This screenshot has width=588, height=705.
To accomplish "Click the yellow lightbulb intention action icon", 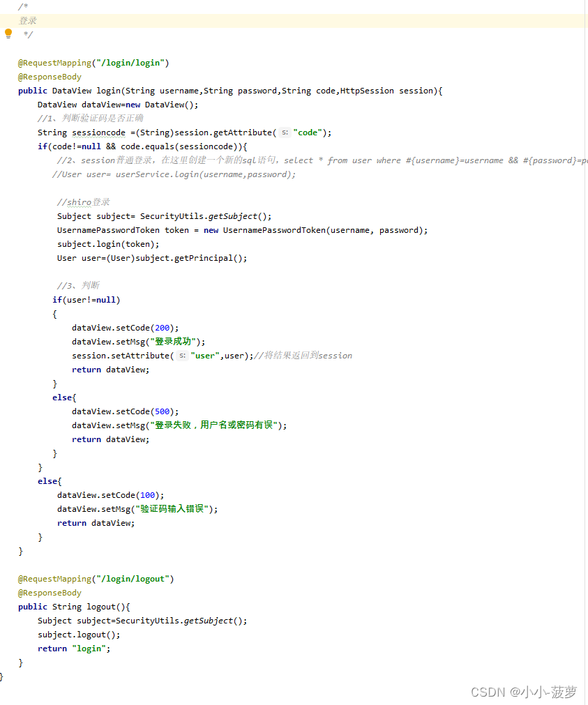I will pyautogui.click(x=8, y=33).
